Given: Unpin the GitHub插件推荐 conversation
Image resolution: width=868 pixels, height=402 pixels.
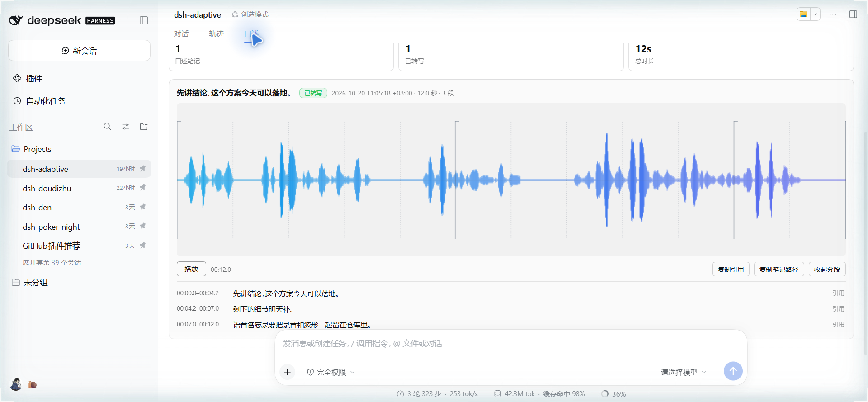Looking at the screenshot, I should click(143, 246).
